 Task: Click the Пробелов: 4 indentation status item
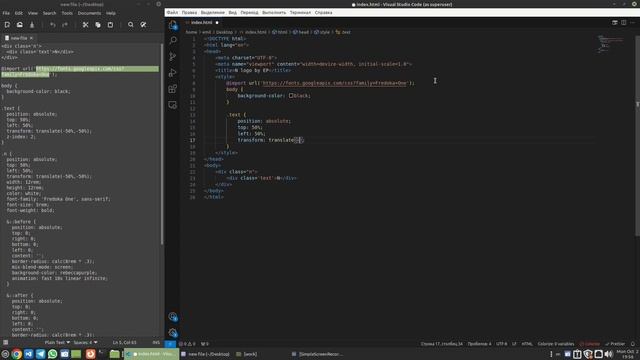[x=479, y=344]
